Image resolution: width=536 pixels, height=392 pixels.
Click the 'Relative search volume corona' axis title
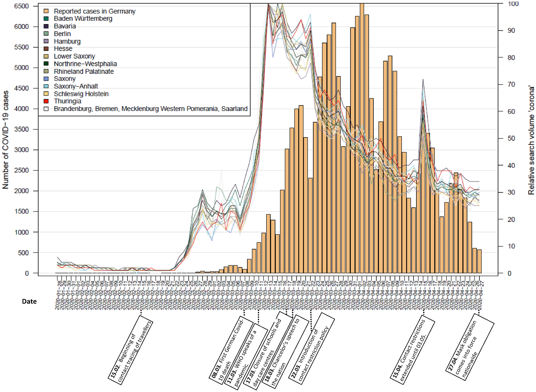(x=531, y=140)
